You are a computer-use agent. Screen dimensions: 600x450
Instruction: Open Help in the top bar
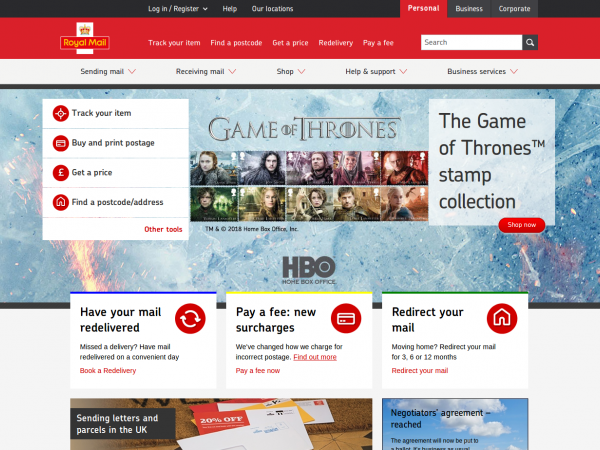pos(230,9)
